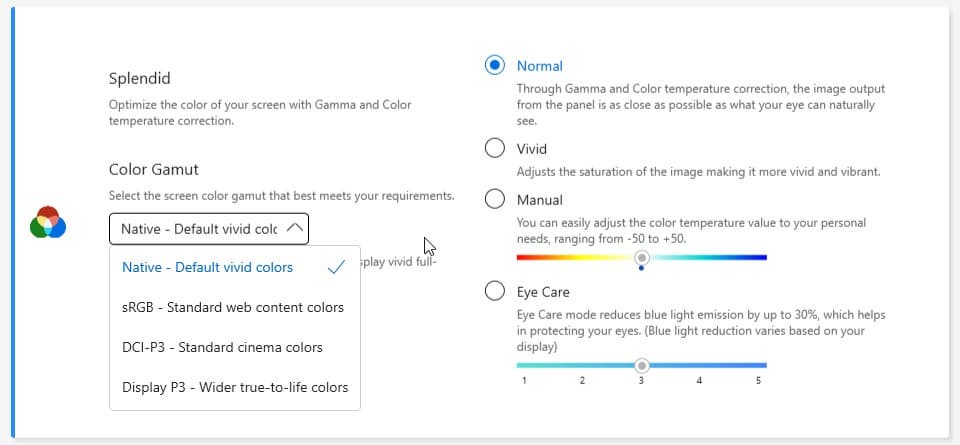This screenshot has width=960, height=445.
Task: Click the Eye Care level slider handle
Action: click(642, 365)
